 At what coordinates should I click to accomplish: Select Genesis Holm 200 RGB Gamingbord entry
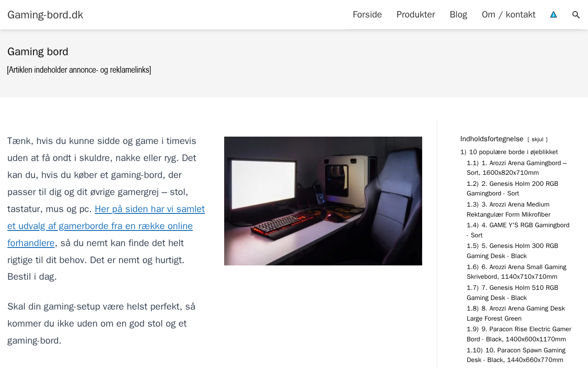512,189
